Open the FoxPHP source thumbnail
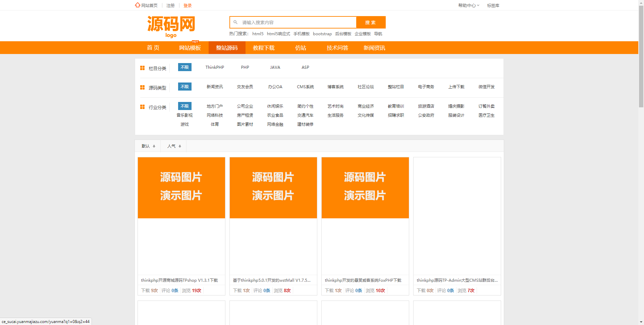The image size is (644, 325). 365,188
